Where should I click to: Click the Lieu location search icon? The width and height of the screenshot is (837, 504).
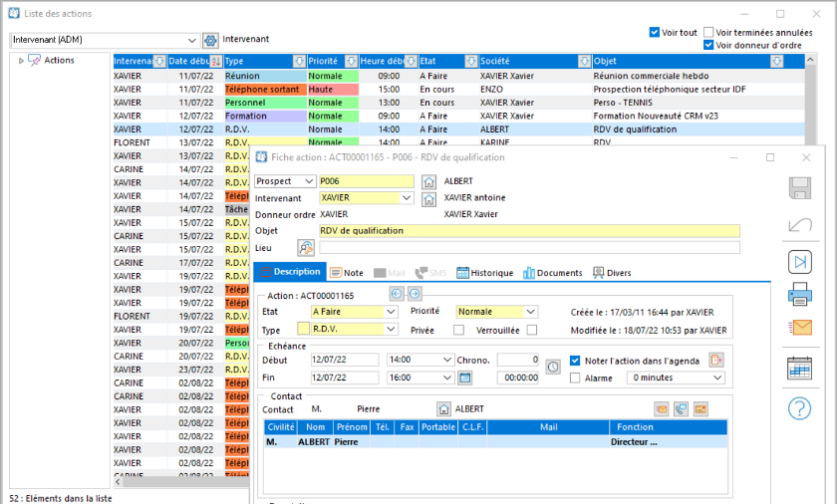306,248
